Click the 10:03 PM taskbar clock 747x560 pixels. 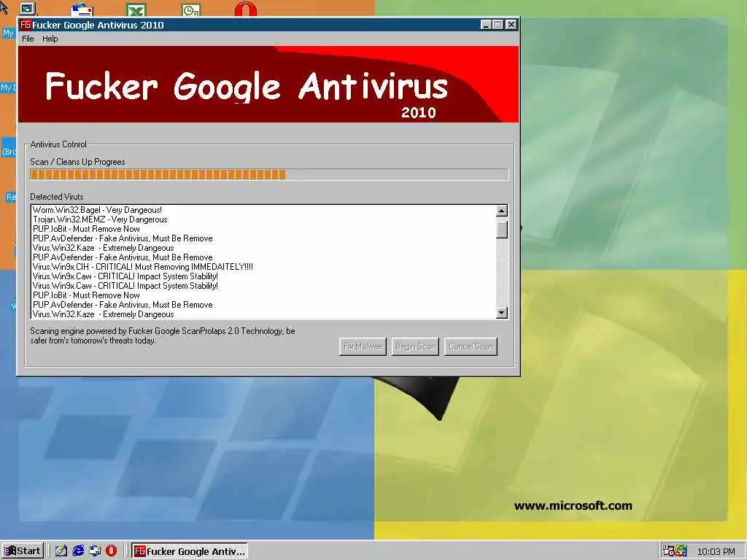[x=716, y=551]
